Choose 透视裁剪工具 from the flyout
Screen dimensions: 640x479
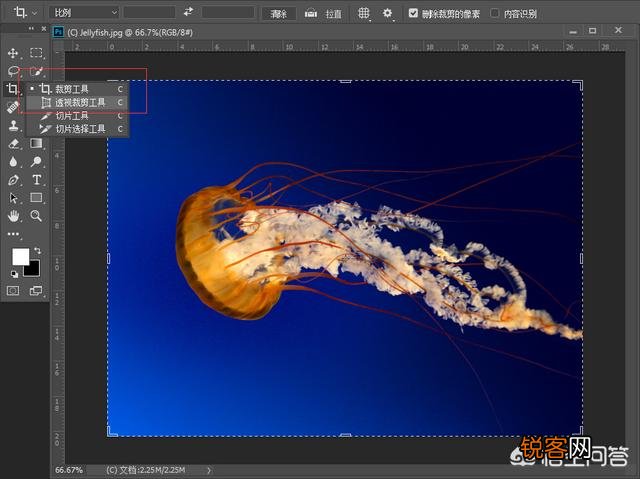pyautogui.click(x=78, y=102)
